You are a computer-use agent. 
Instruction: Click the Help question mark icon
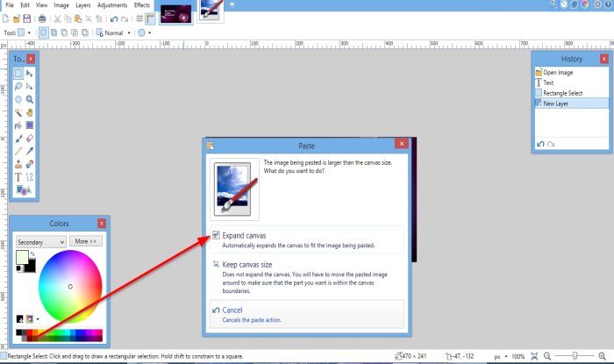coord(609,4)
